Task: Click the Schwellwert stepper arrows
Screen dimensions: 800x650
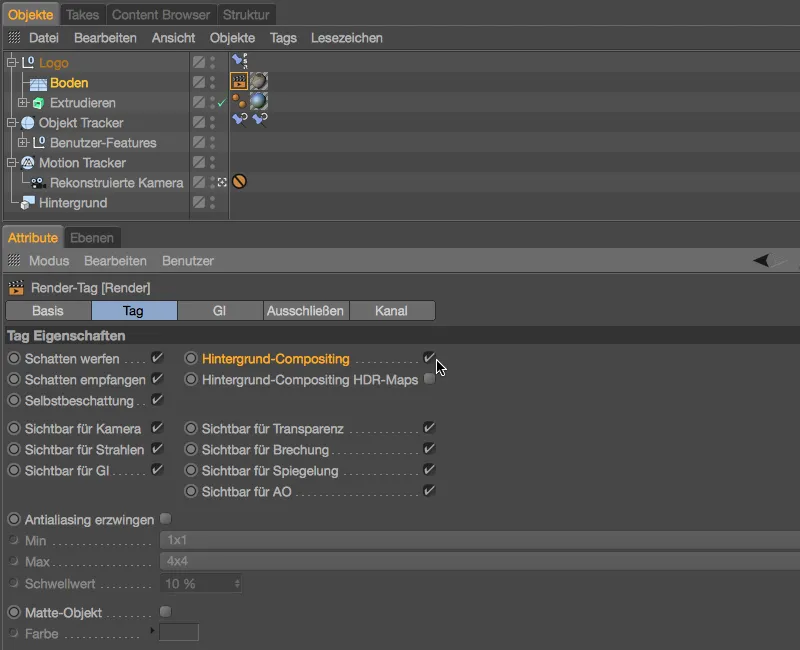Action: click(x=237, y=584)
